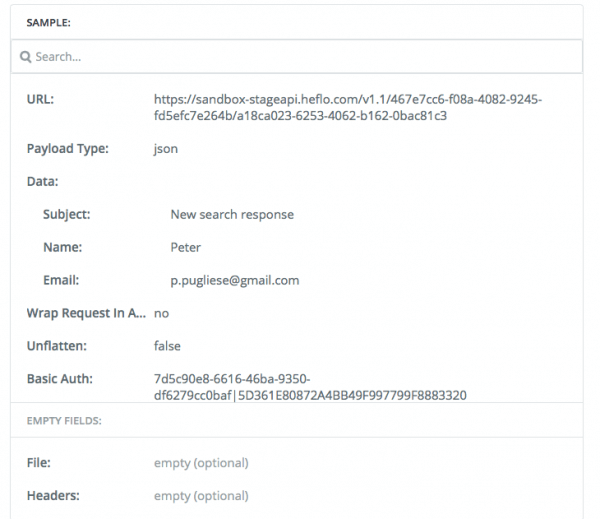Screen dimensions: 600x519
Task: Click the SAMPLE header label
Action: (49, 23)
